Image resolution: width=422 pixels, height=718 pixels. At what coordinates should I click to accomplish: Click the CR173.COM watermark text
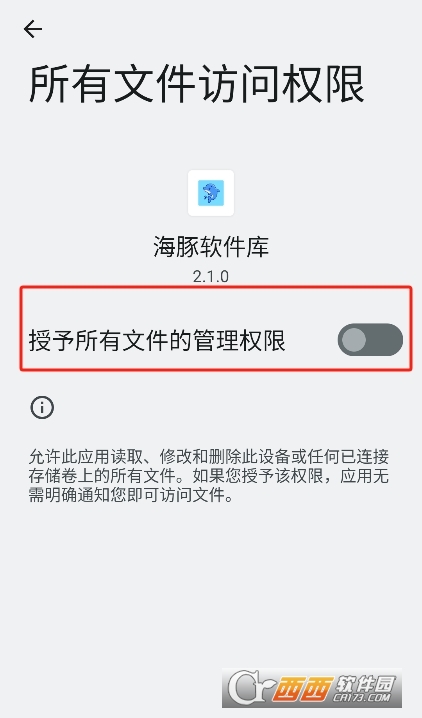pos(362,698)
